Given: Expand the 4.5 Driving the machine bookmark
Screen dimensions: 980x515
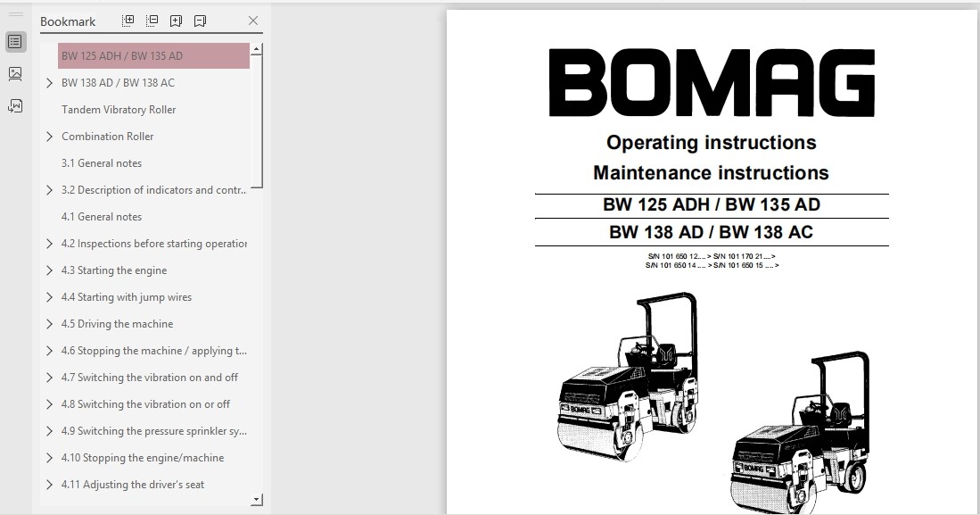Looking at the screenshot, I should pyautogui.click(x=49, y=324).
